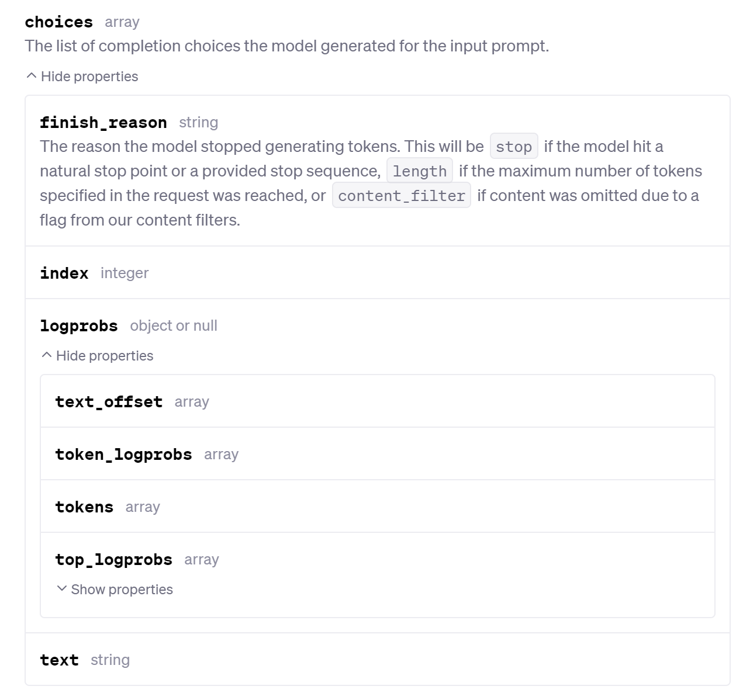Viewport: 743px width, 700px height.
Task: Click the content_filter code badge
Action: [402, 196]
